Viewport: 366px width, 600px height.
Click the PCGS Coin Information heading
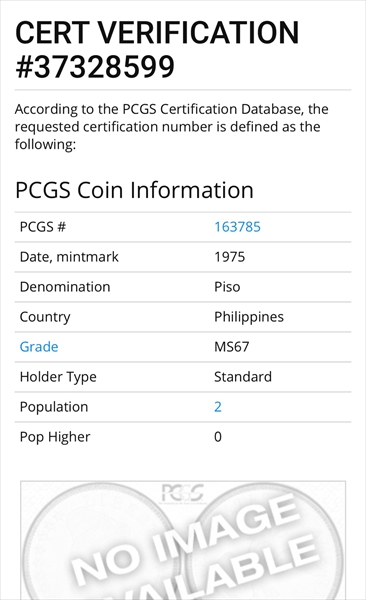tap(134, 190)
